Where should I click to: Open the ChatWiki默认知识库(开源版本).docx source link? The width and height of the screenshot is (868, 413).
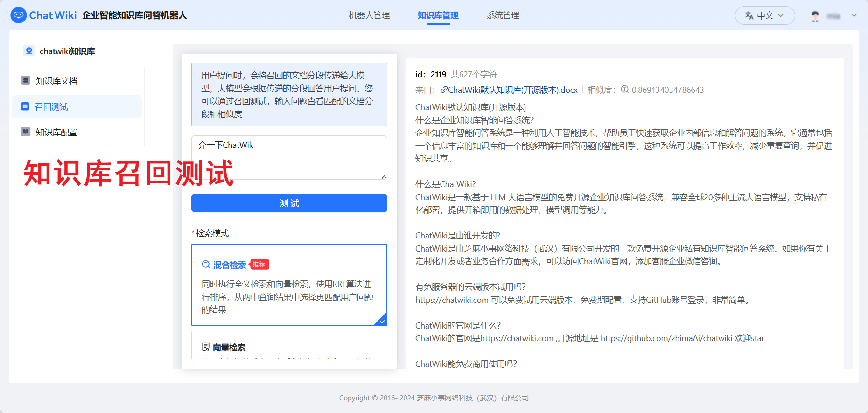[x=513, y=90]
